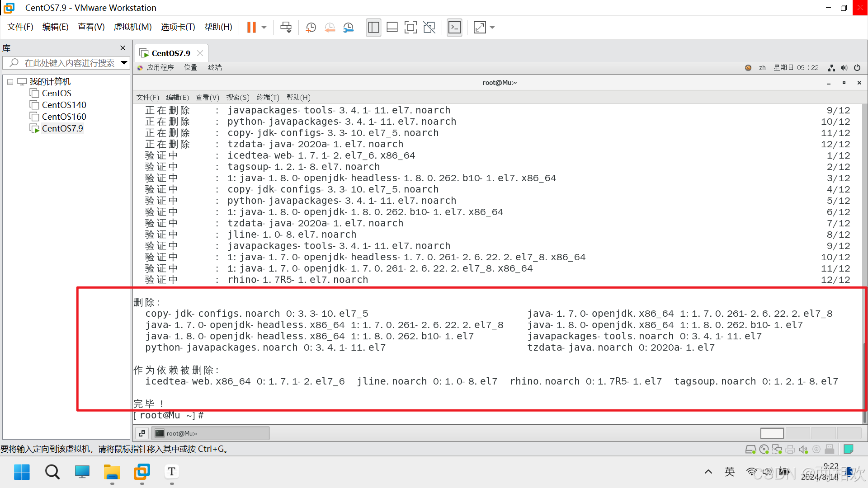
Task: Toggle the library sidebar panel view
Action: point(373,28)
